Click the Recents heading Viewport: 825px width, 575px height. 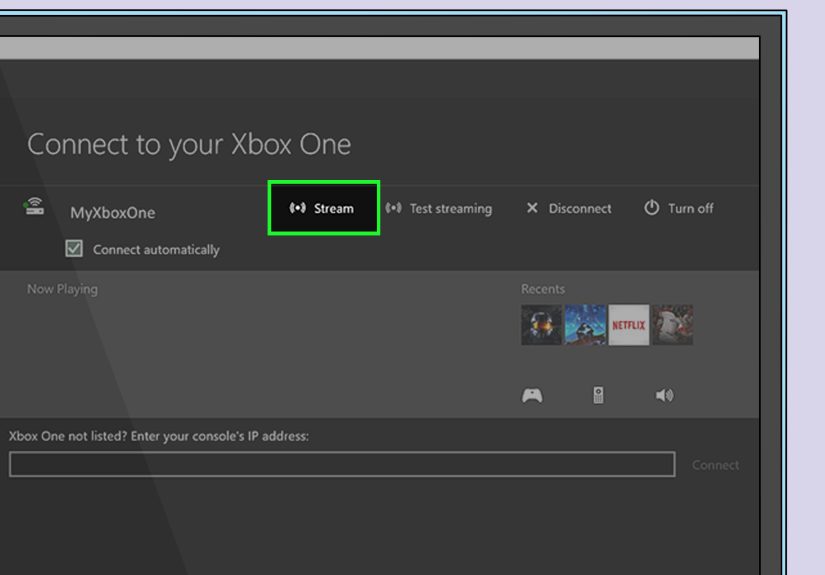click(x=542, y=289)
